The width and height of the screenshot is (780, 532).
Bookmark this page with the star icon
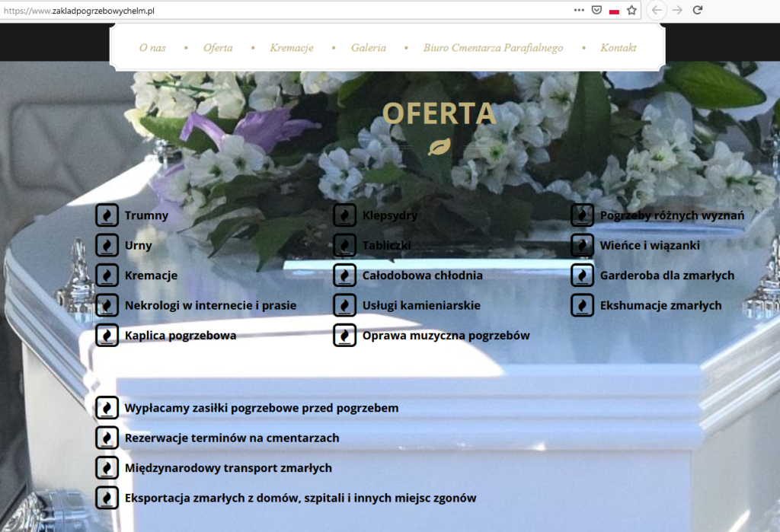pyautogui.click(x=631, y=10)
